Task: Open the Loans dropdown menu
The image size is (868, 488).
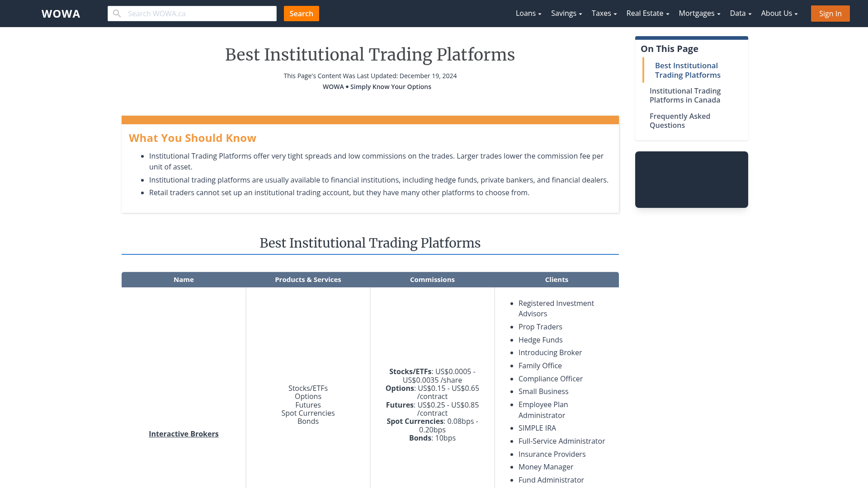Action: [528, 13]
